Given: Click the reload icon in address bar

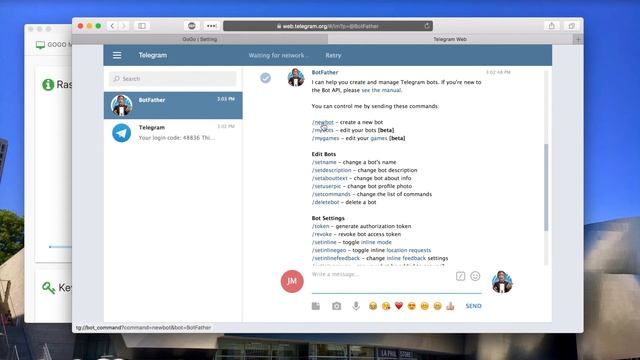Looking at the screenshot, I should pyautogui.click(x=427, y=26).
